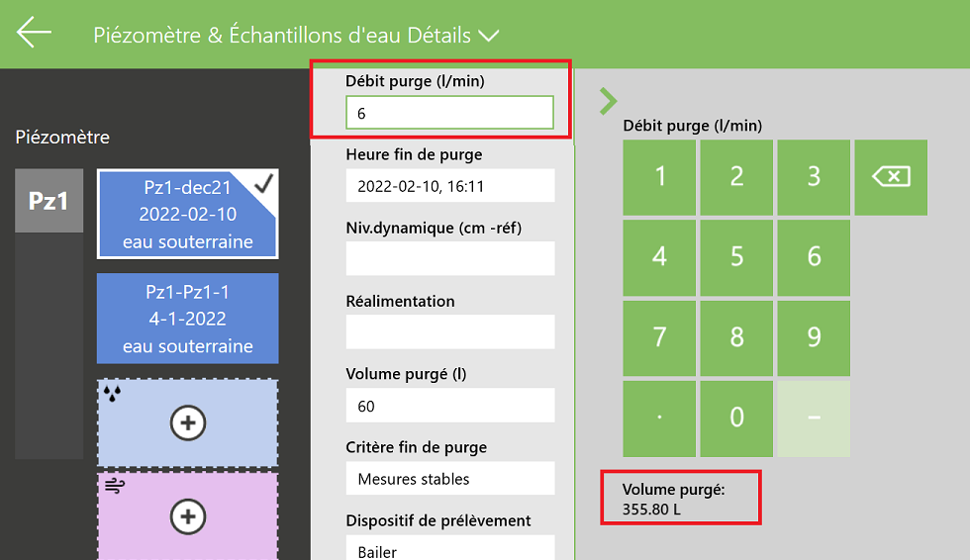Click the Volume purgé field
Viewport: 970px width, 560px height.
click(x=449, y=406)
